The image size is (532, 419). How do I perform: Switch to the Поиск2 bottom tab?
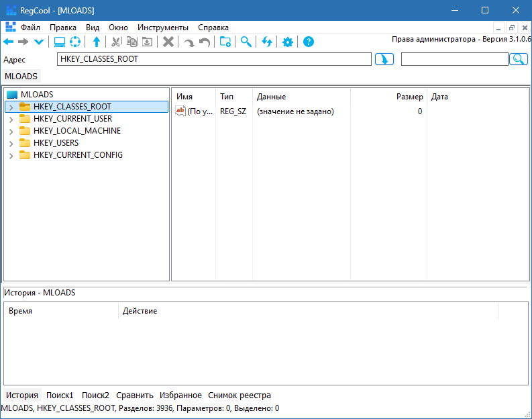95,395
